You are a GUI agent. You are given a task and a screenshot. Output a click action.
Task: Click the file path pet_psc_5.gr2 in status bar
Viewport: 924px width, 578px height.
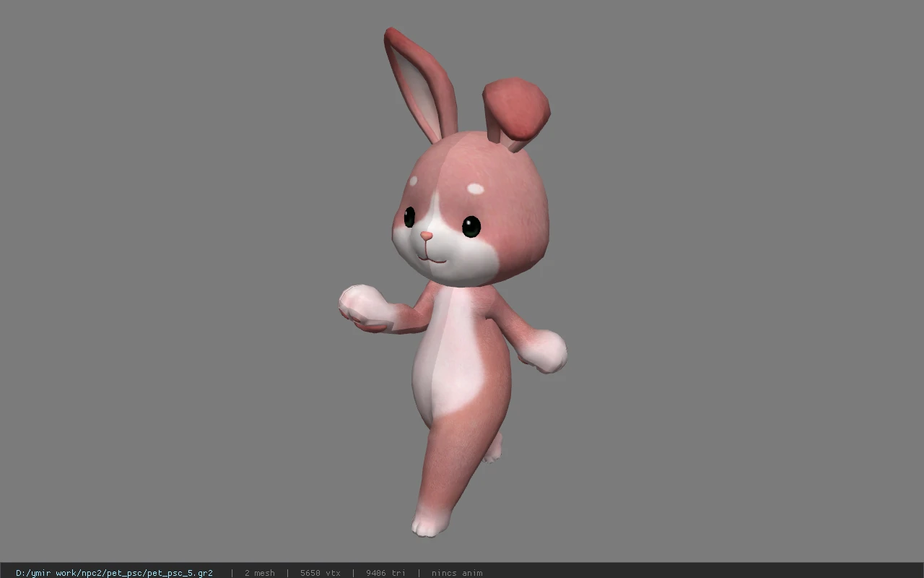[x=114, y=573]
